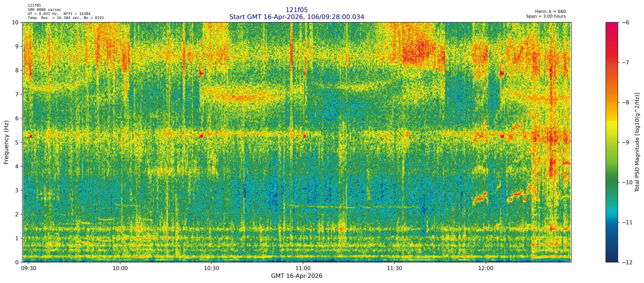Screen dimensions: 644x283
Task: Click the '500.0000 sa/sec' header text
Action: [x=45, y=10]
